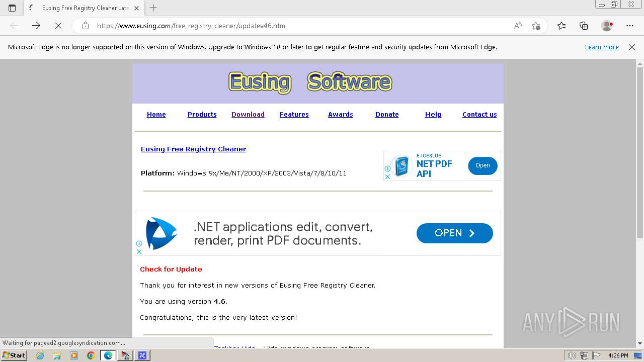Screen dimensions: 644x362
Task: Launch Chrome from taskbar
Action: click(x=91, y=355)
